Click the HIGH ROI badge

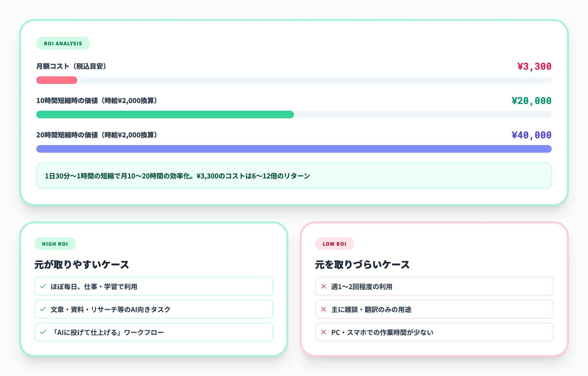[x=55, y=243]
